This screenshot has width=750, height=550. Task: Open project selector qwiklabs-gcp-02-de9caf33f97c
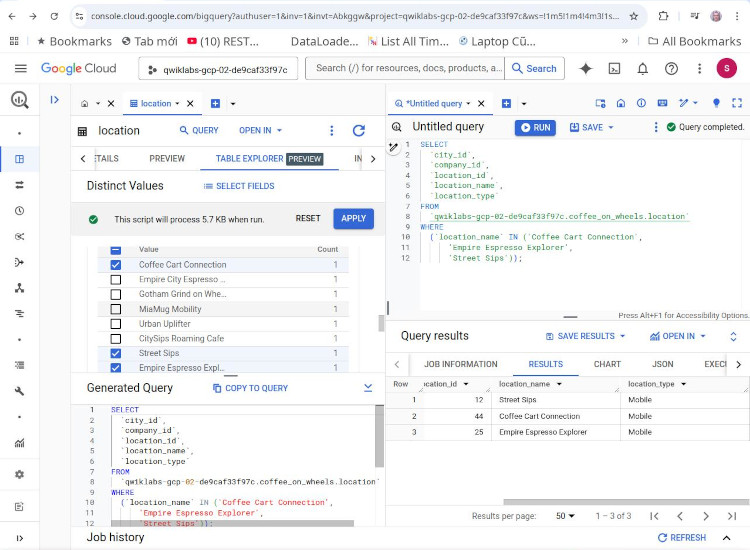click(x=218, y=69)
